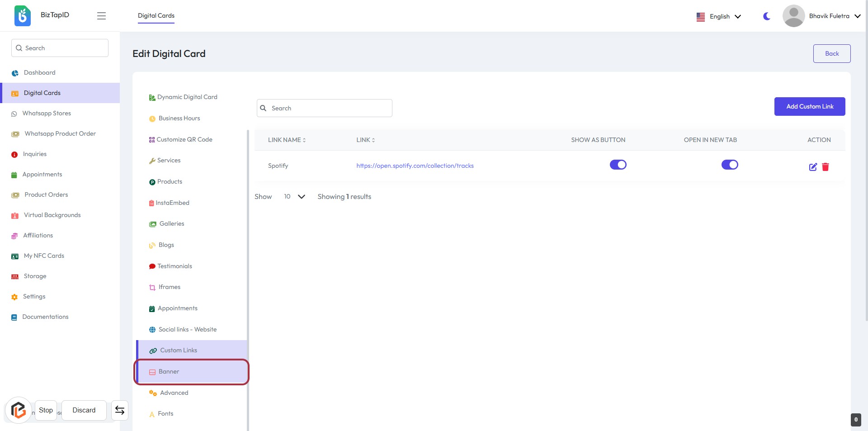This screenshot has height=431, width=868.
Task: Click the user avatar picture
Action: click(793, 16)
